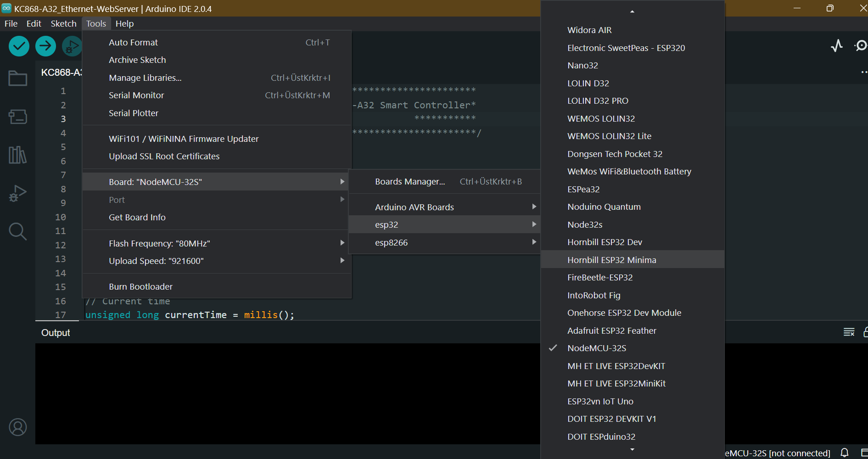Click the notifications bell in status bar
The image size is (868, 459).
pyautogui.click(x=844, y=453)
